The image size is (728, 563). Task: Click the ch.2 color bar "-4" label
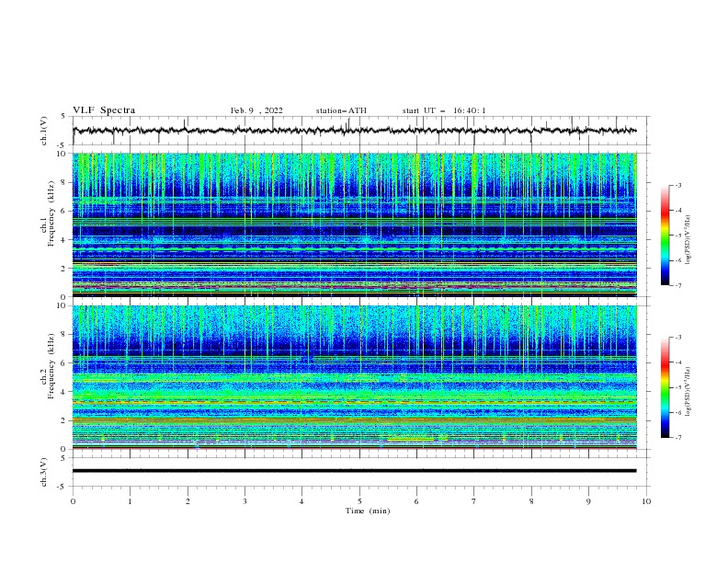pyautogui.click(x=677, y=362)
